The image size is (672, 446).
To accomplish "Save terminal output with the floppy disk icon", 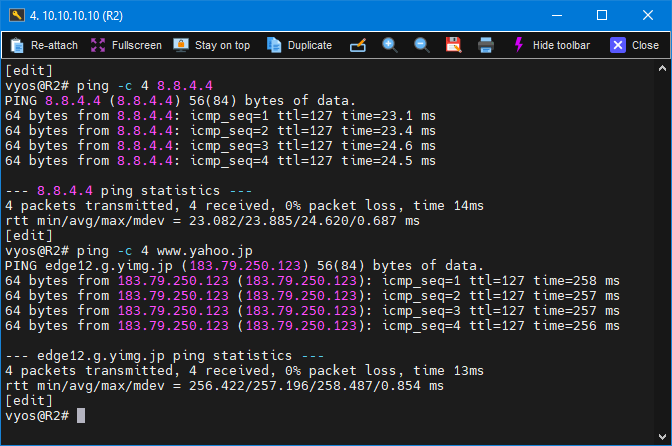I will click(453, 45).
